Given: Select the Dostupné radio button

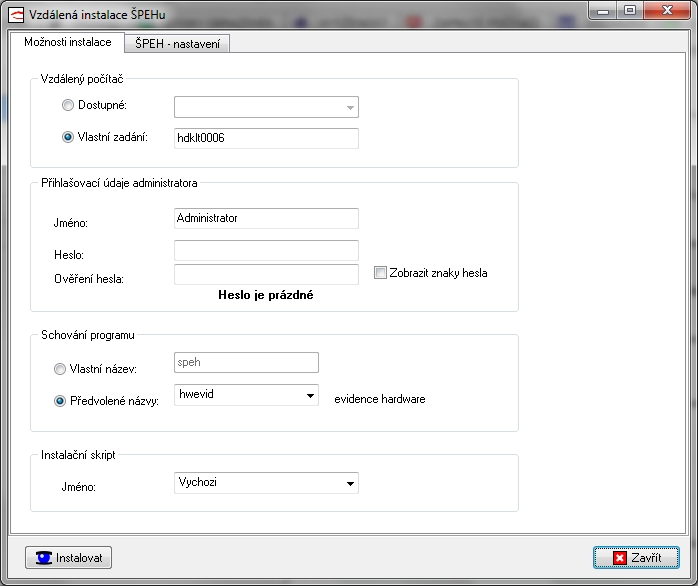Looking at the screenshot, I should 68,105.
